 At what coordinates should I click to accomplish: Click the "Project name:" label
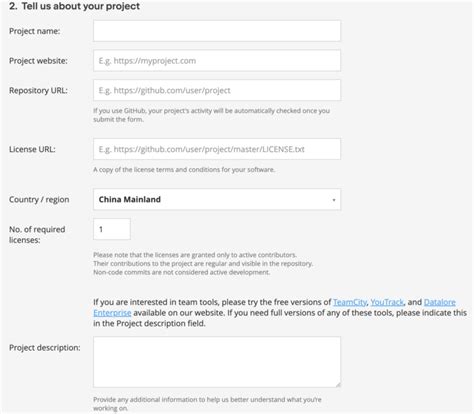35,31
